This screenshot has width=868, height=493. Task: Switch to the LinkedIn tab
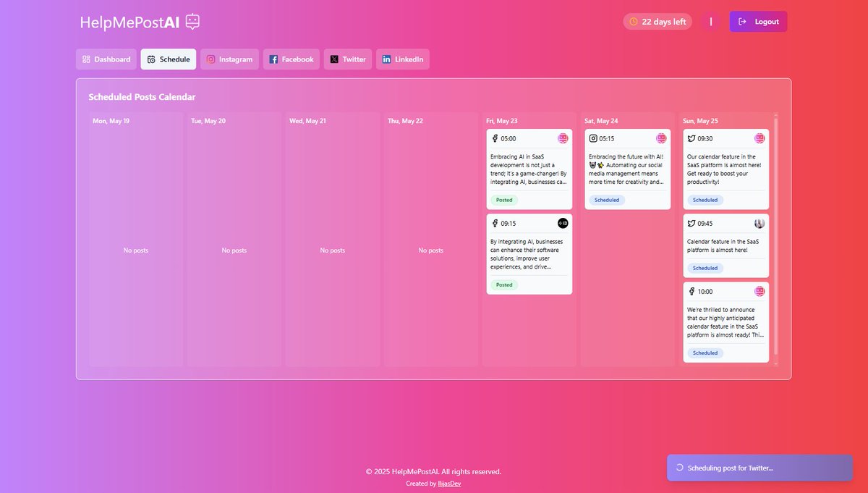(403, 59)
